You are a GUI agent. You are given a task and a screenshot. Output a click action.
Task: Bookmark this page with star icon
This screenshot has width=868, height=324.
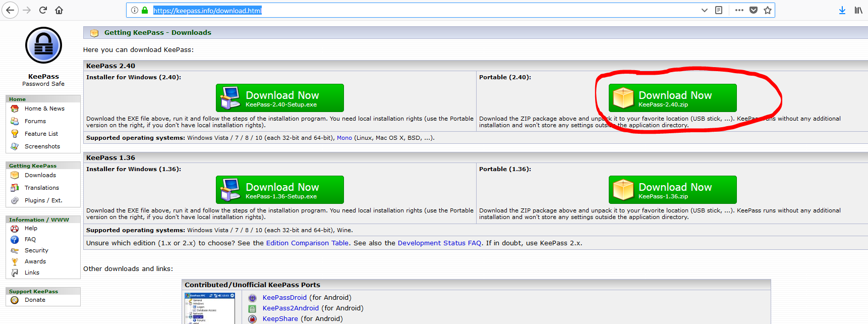coord(768,10)
